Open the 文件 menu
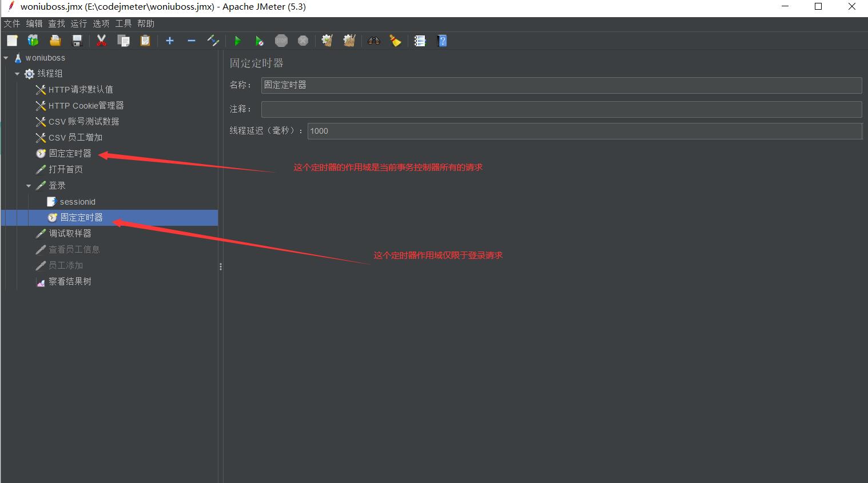The image size is (868, 483). tap(11, 23)
